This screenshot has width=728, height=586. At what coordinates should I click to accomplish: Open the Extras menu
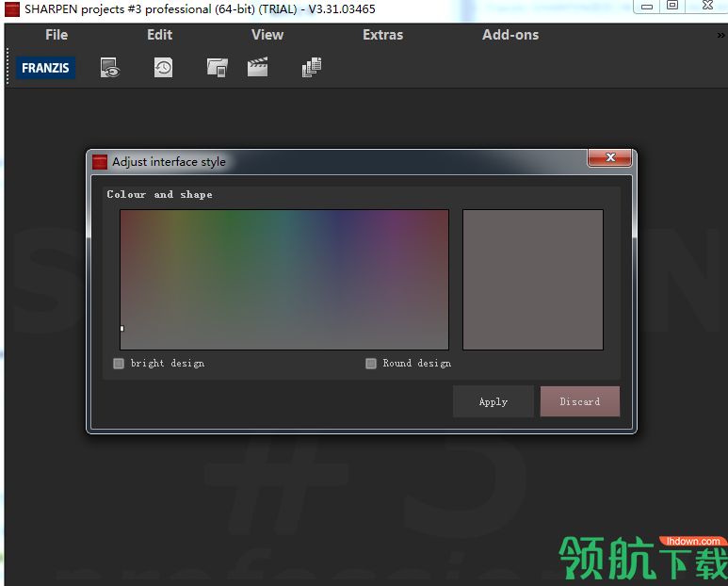pos(383,35)
